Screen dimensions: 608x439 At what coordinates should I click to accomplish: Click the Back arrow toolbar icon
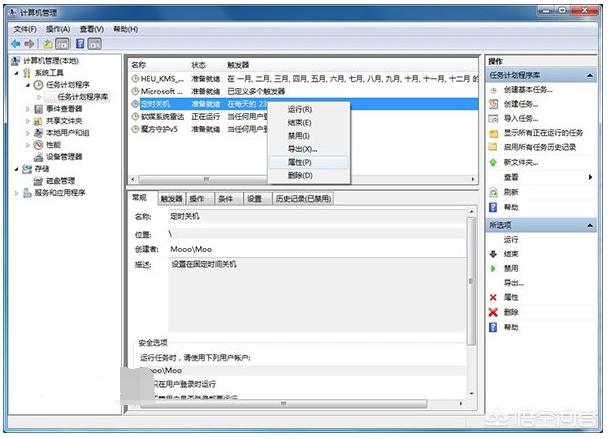pos(16,44)
